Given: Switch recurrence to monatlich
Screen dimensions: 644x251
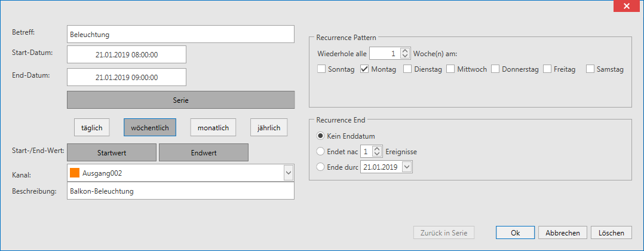Looking at the screenshot, I should point(213,128).
